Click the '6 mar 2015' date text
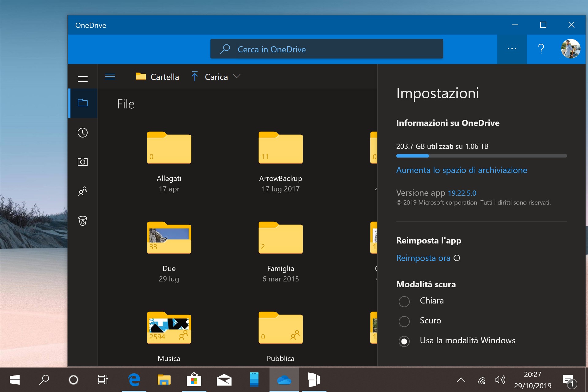 281,279
